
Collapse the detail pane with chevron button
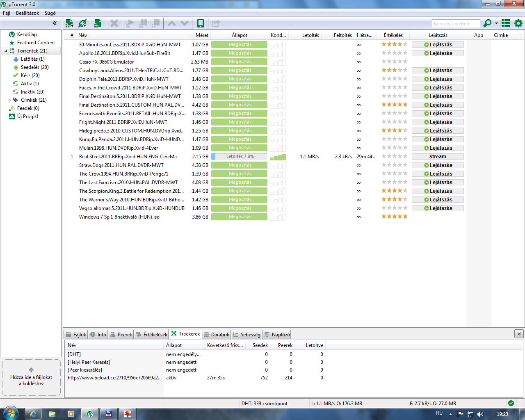coord(518,334)
